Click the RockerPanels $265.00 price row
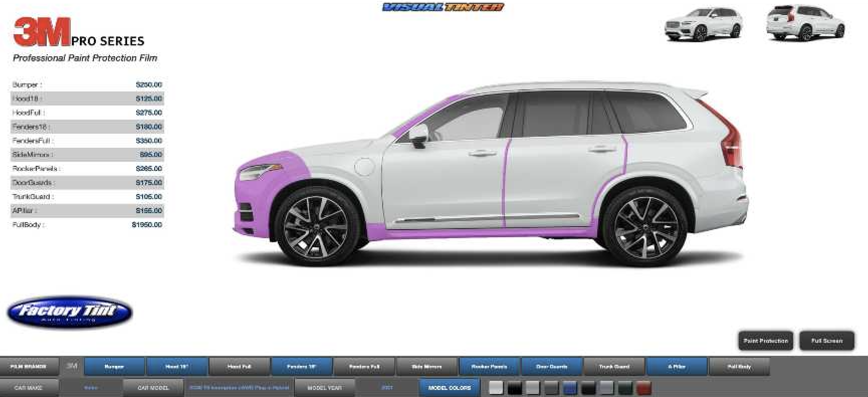The height and width of the screenshot is (397, 868). pyautogui.click(x=87, y=169)
